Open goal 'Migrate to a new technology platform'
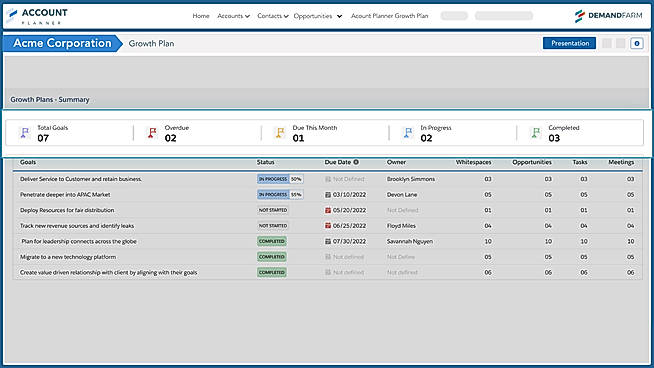Screen dimensions: 654x368 (68, 257)
